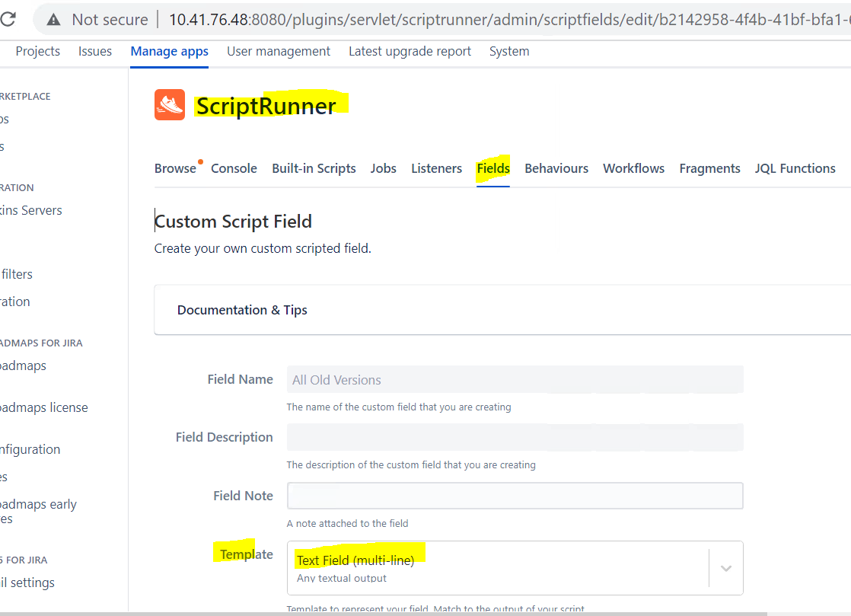Screen dimensions: 851x616
Task: Open roadmaps license sidebar link
Action: (x=44, y=407)
